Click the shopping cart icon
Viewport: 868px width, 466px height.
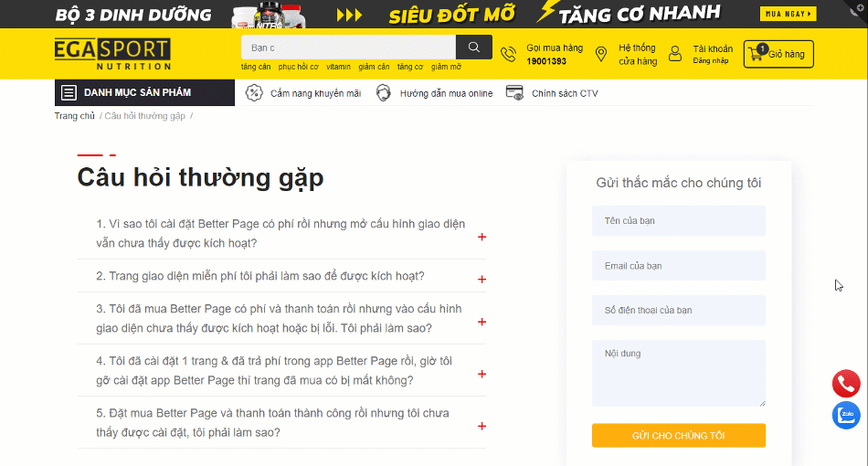755,54
